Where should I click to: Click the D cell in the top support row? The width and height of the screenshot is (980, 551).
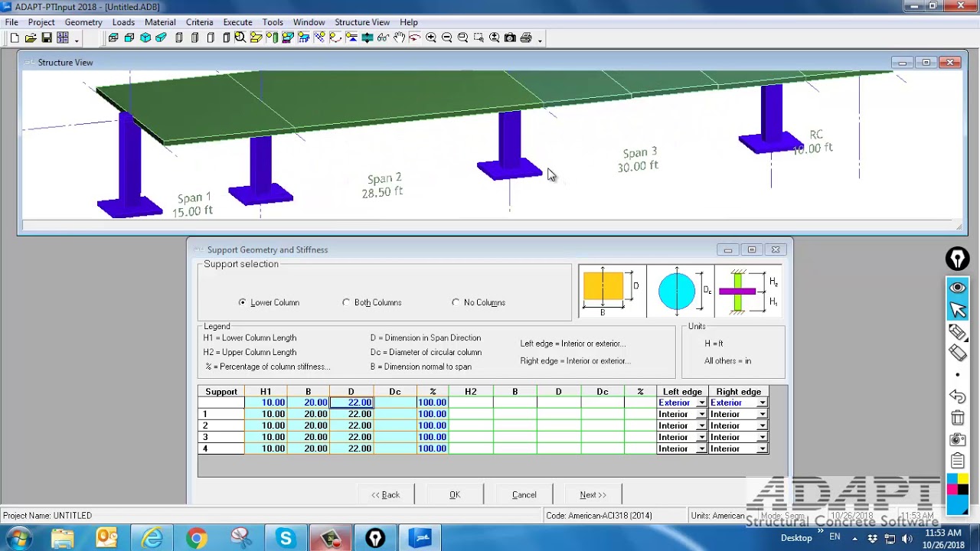(351, 403)
